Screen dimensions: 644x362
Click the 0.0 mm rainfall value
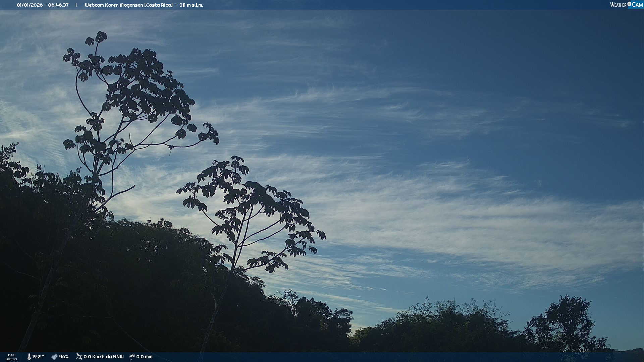[144, 357]
